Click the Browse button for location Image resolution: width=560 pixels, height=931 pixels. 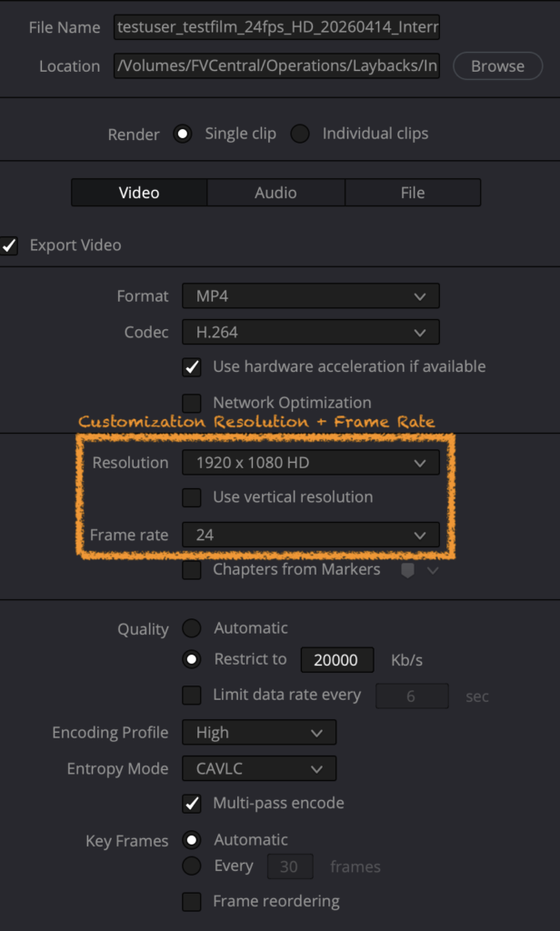pos(497,66)
